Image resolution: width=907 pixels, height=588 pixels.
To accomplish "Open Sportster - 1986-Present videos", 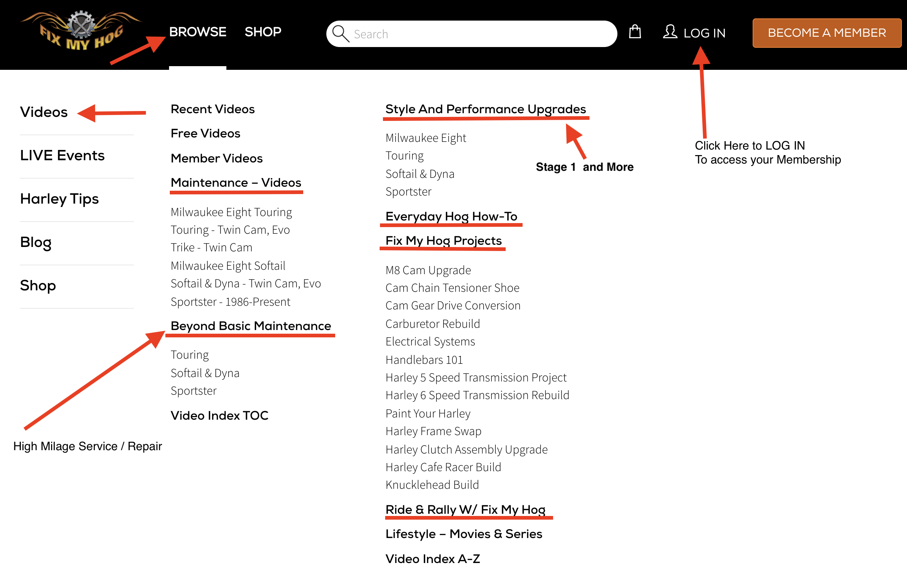I will click(x=230, y=302).
